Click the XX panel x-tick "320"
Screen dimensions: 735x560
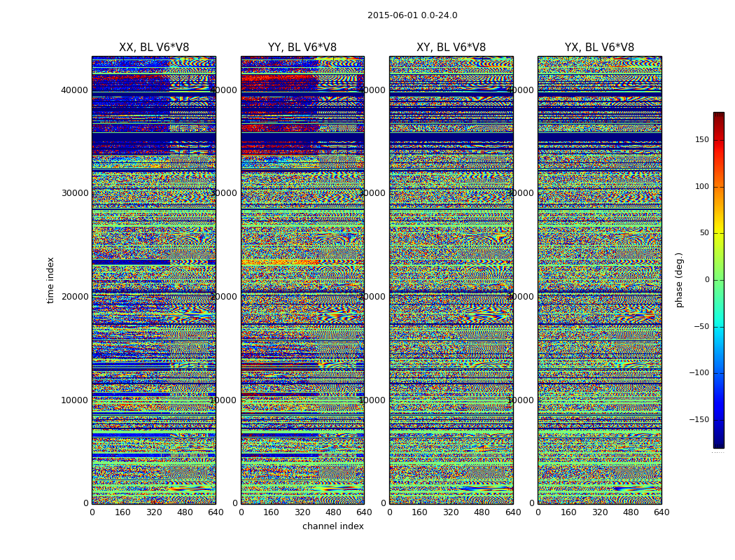click(x=154, y=512)
